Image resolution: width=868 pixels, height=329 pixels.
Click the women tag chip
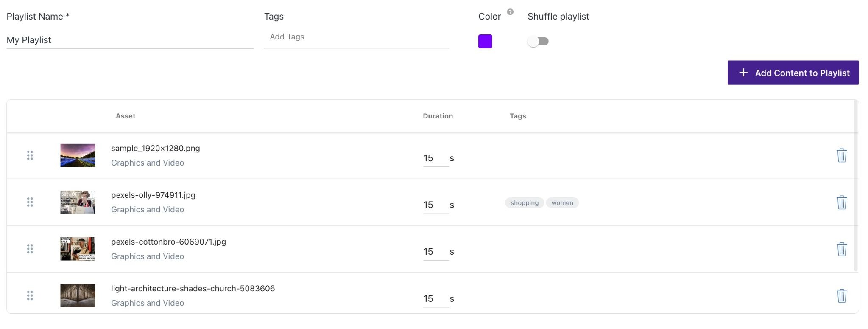(x=562, y=203)
